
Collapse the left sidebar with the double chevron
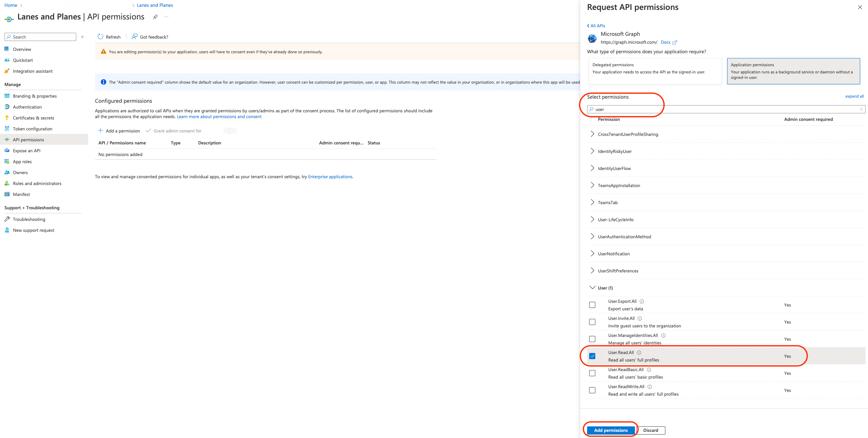(82, 37)
